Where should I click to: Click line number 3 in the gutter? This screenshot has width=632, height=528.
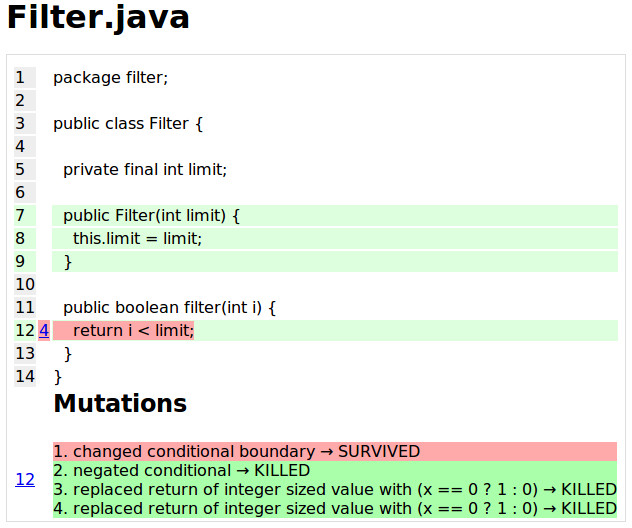point(20,124)
